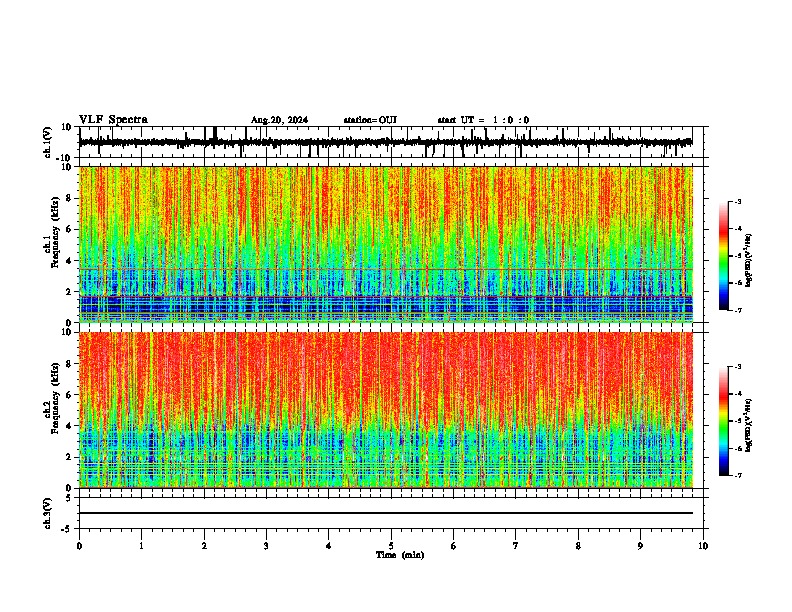Click the time axis tick label '5'
This screenshot has width=792, height=612.
(391, 546)
